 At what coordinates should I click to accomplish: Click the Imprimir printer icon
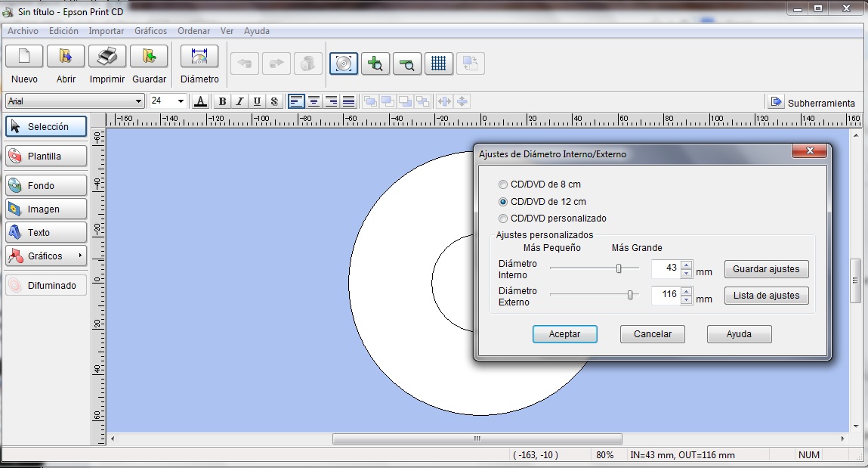(107, 57)
